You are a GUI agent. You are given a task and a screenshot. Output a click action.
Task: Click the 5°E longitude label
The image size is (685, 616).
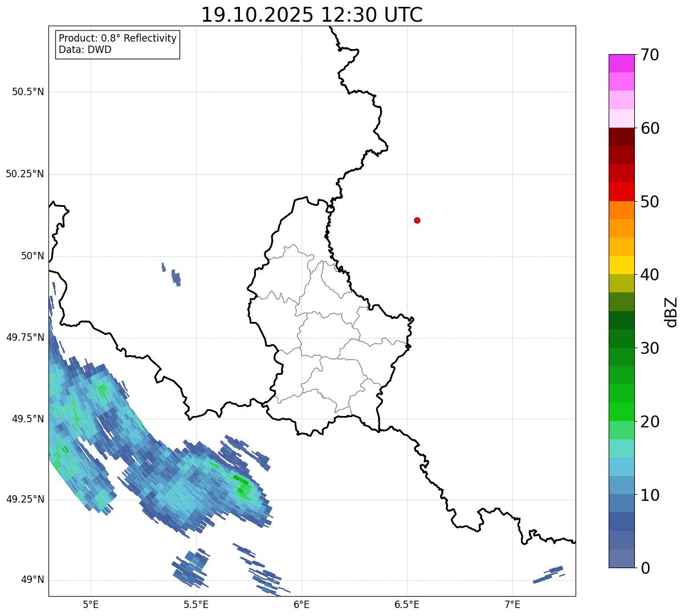91,604
